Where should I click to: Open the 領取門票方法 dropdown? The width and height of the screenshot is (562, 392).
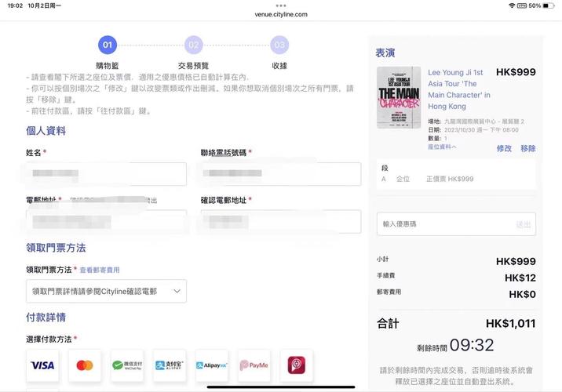106,291
